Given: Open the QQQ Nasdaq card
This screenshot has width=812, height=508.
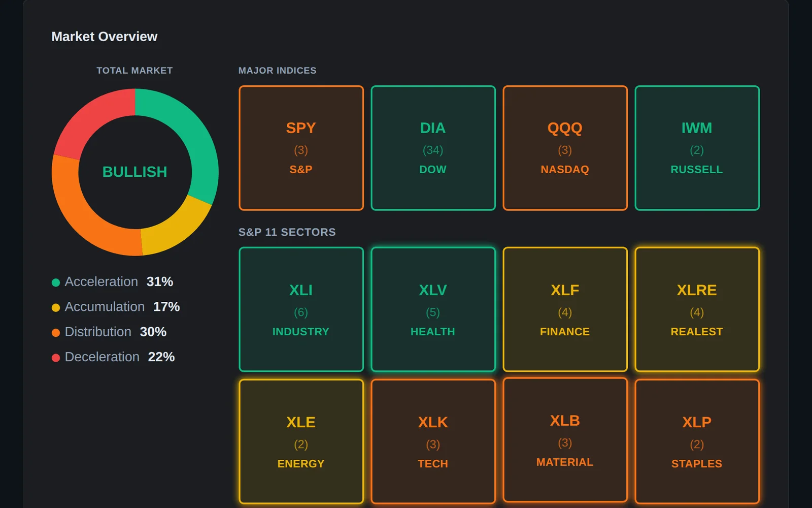Looking at the screenshot, I should 565,148.
